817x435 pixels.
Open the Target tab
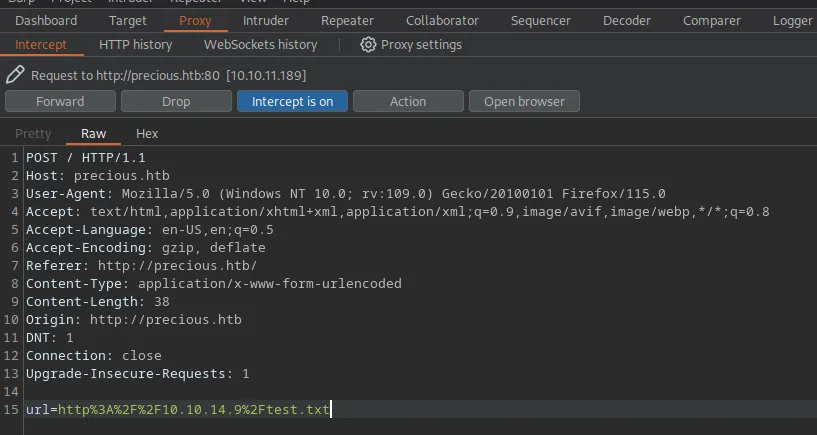click(x=127, y=20)
